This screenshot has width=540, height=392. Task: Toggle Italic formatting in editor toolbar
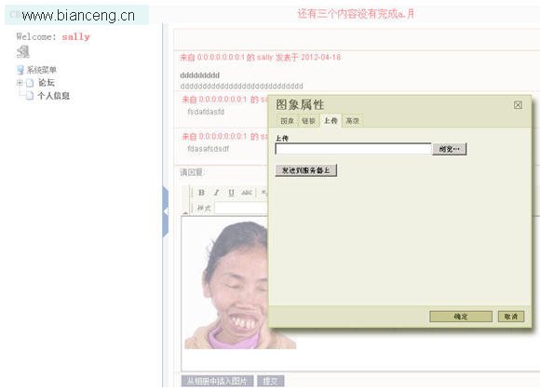(x=216, y=193)
